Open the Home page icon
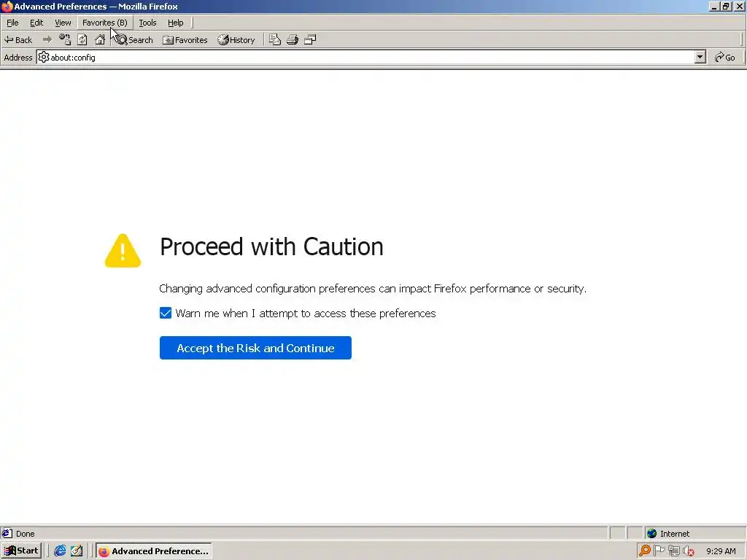The image size is (747, 560). [99, 39]
